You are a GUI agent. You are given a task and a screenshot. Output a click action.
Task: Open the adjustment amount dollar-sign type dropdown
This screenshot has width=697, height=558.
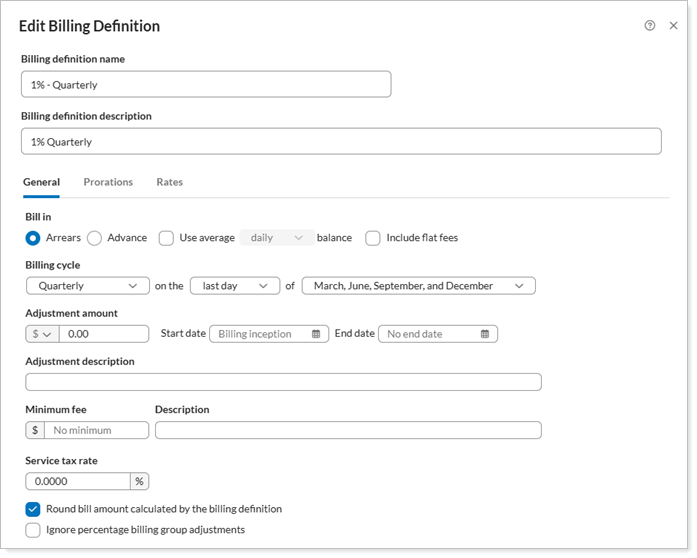pos(42,334)
